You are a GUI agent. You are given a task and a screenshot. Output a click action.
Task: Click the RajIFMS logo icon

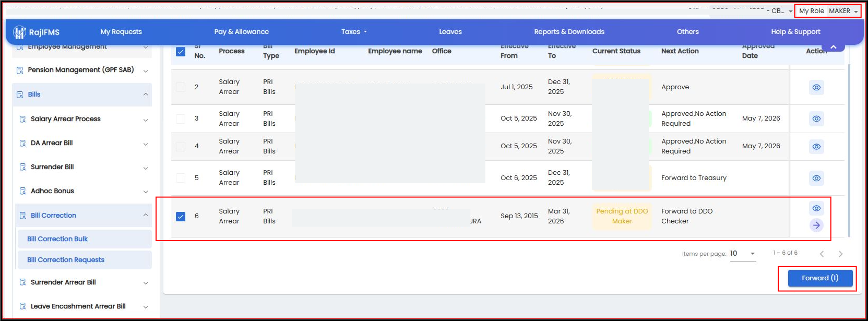(x=20, y=32)
